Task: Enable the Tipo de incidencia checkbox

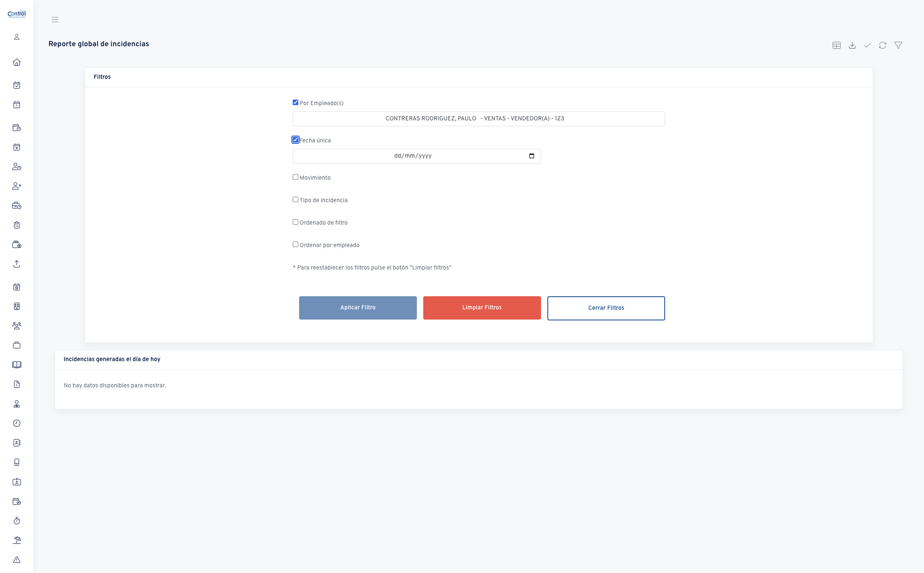Action: (296, 200)
